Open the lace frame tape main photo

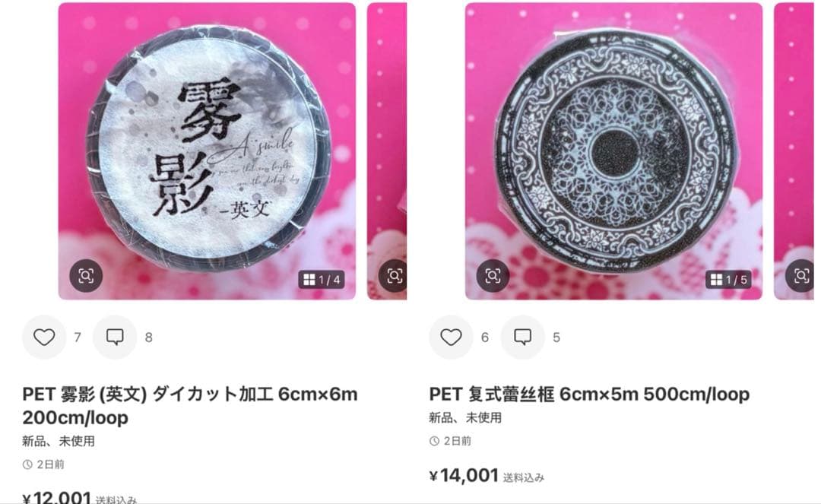click(x=613, y=151)
